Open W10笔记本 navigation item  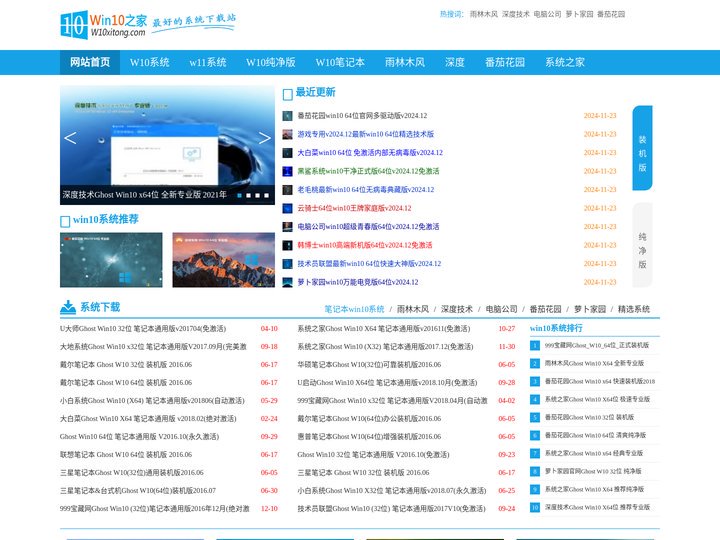pyautogui.click(x=340, y=62)
